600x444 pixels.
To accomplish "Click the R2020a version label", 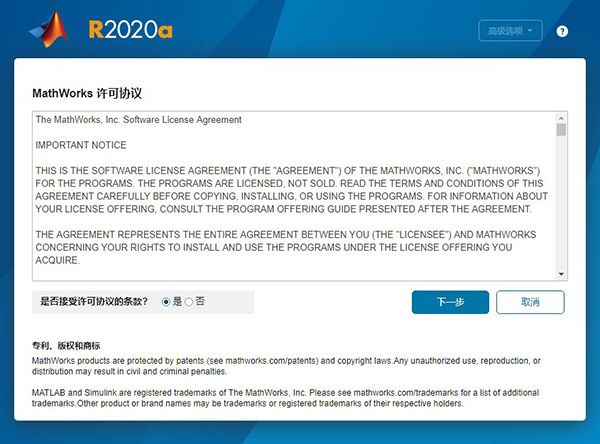I will 130,29.
